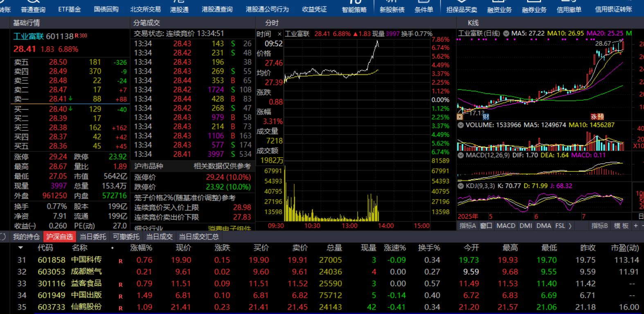Screen dimensions: 644x314
Task: Open 信用银证转账 in the top toolbar
Action: tap(613, 9)
